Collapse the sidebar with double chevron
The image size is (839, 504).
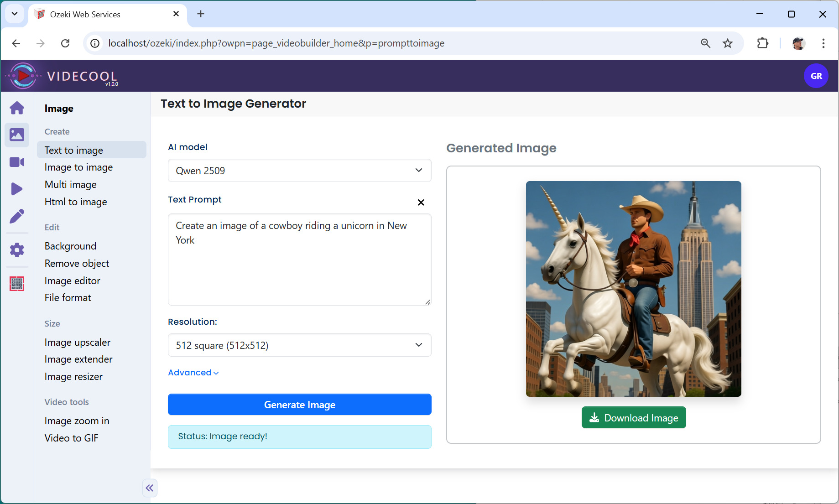point(150,488)
